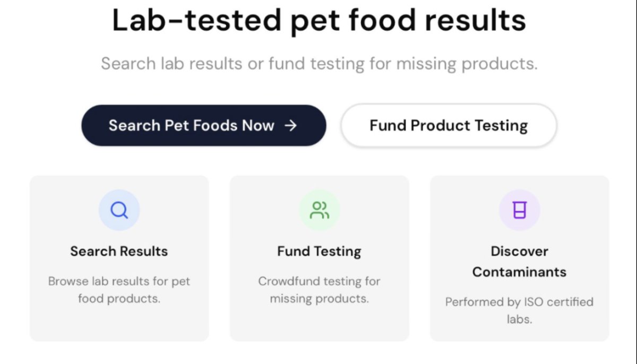Image resolution: width=637 pixels, height=364 pixels.
Task: Click 'Crowdfund testing for missing products' text
Action: coord(319,290)
